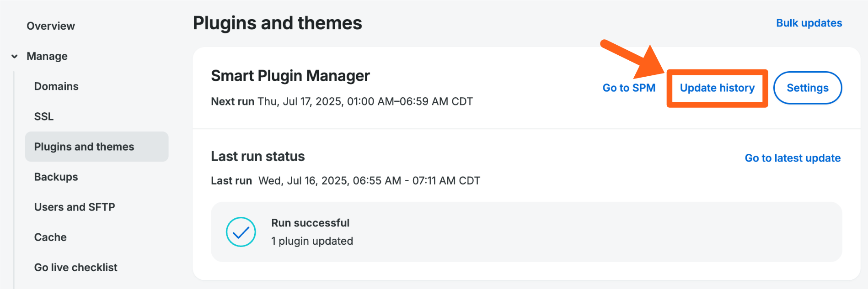868x289 pixels.
Task: Click the Manage sidebar label
Action: pyautogui.click(x=47, y=56)
